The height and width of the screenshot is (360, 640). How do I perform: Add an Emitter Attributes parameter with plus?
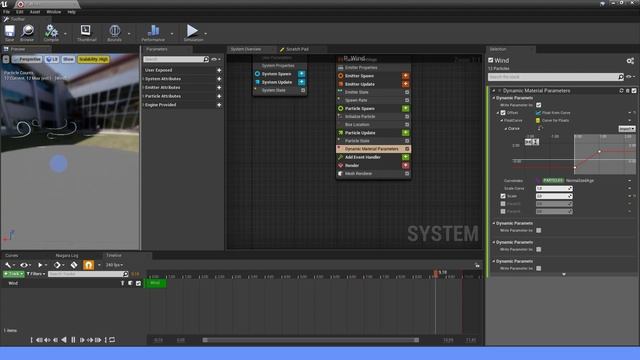[219, 87]
